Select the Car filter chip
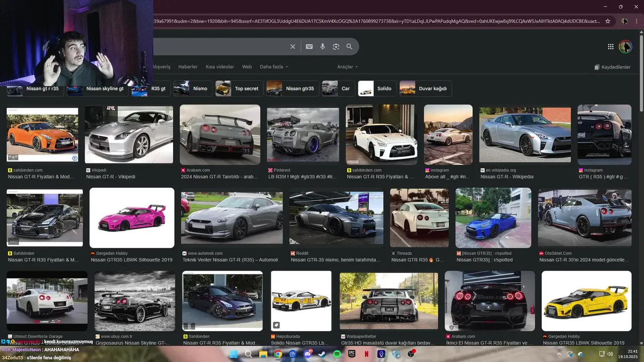Viewport: 644px width, 362px height. [338, 88]
